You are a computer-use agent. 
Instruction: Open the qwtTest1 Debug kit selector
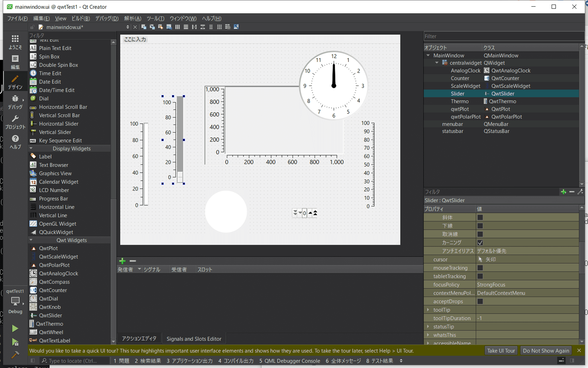pos(15,301)
